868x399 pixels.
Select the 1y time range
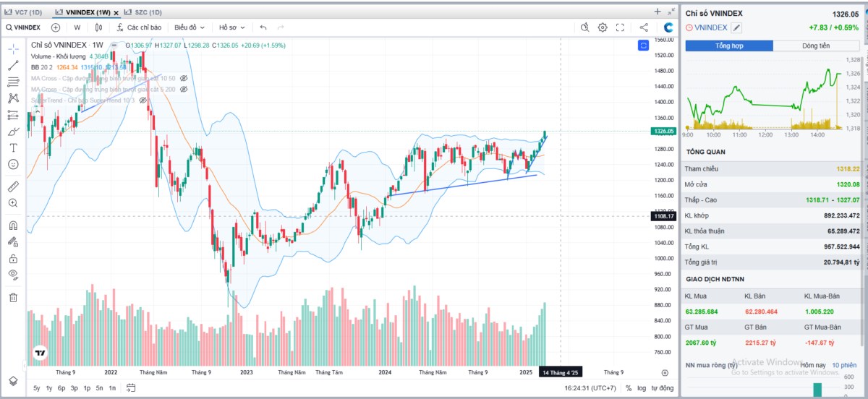point(48,388)
